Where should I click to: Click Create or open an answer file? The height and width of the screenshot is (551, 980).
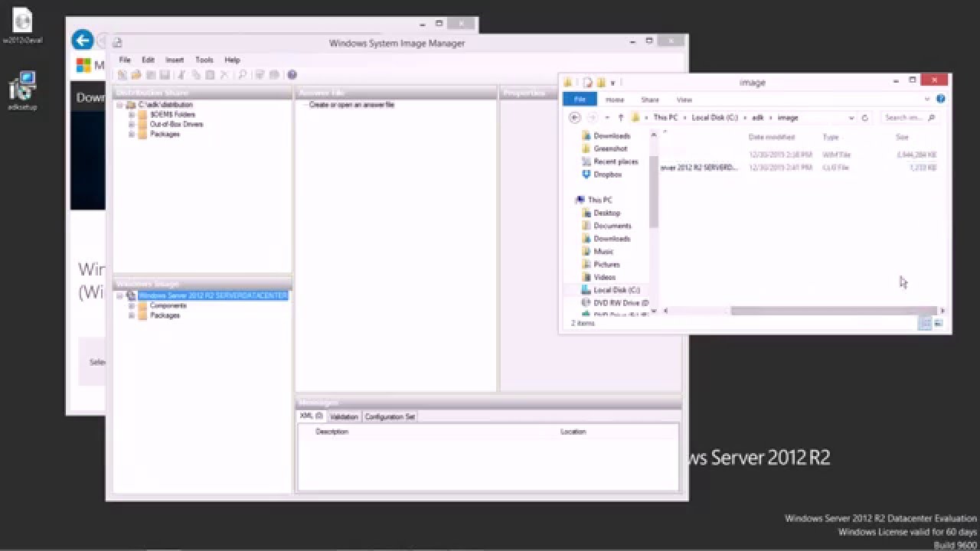[x=351, y=105]
